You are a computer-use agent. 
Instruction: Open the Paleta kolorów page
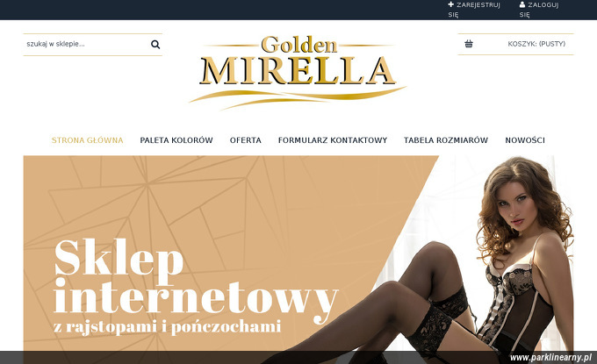[176, 140]
